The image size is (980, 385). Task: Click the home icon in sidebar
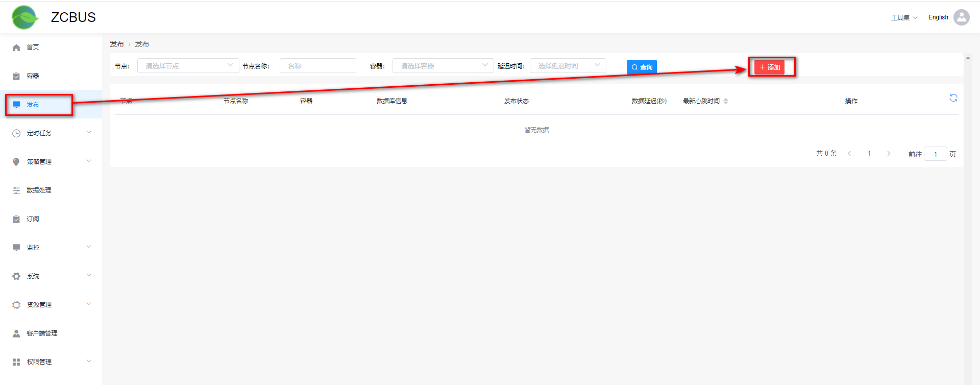[16, 47]
